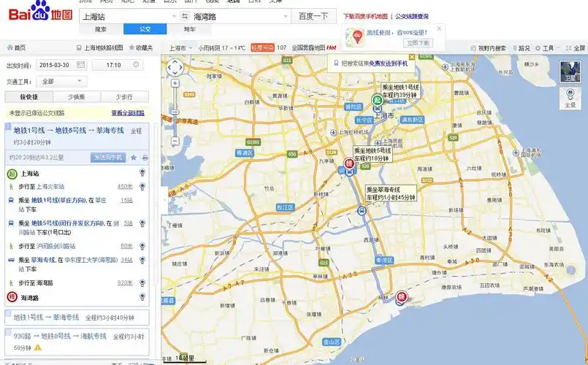Click the clock icon in the time field
Image resolution: width=588 pixels, height=365 pixels.
[x=136, y=64]
